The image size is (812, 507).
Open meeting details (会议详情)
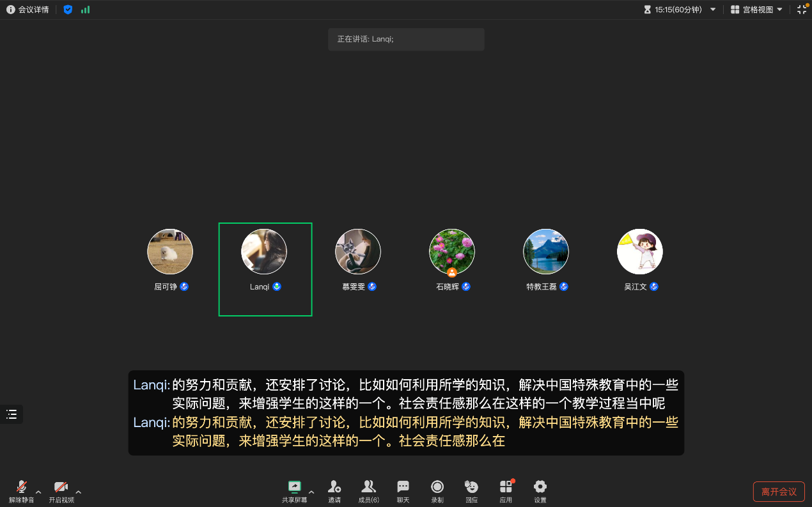pos(27,10)
